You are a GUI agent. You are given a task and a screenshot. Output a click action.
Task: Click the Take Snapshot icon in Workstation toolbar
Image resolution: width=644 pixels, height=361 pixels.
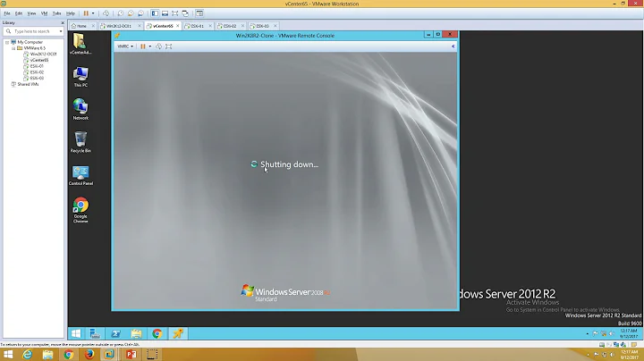pos(121,13)
